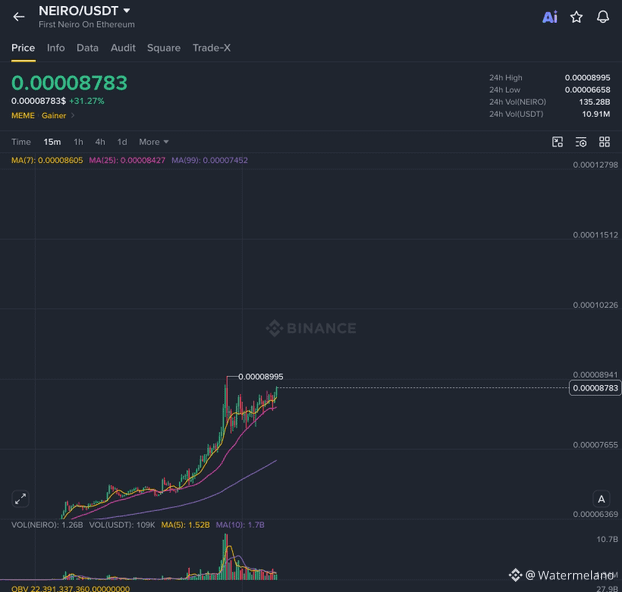The width and height of the screenshot is (622, 592).
Task: Click the 24h Low value 0.00006658
Action: pos(587,90)
